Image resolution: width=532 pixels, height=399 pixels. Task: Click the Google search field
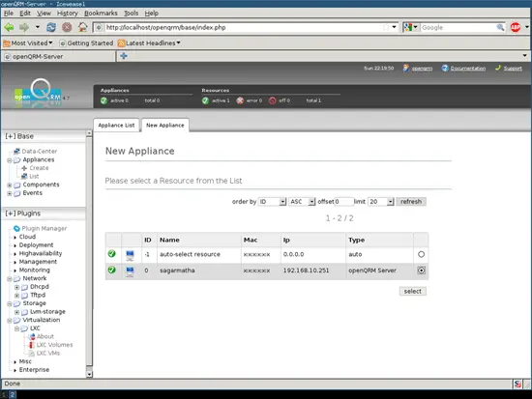click(458, 27)
